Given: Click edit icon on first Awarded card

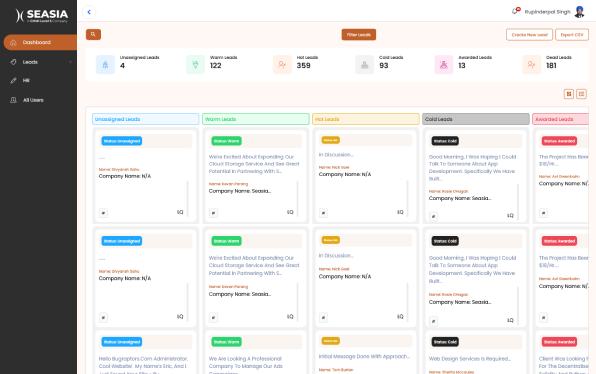Looking at the screenshot, I should point(544,213).
